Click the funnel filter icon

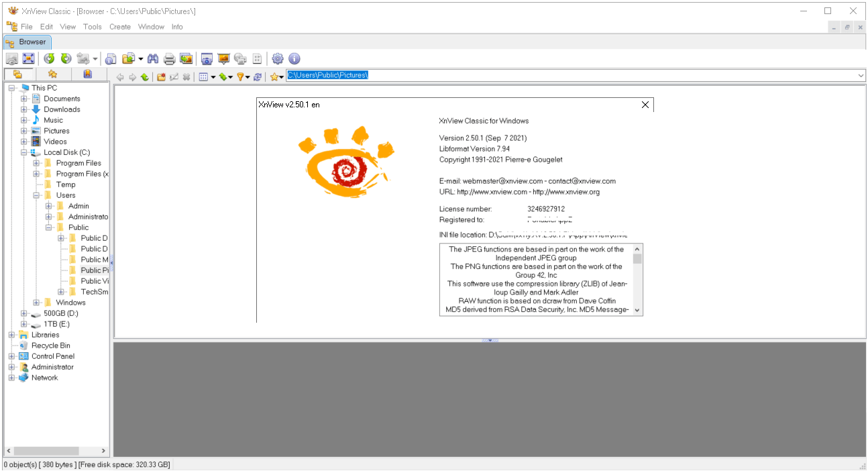pos(240,76)
